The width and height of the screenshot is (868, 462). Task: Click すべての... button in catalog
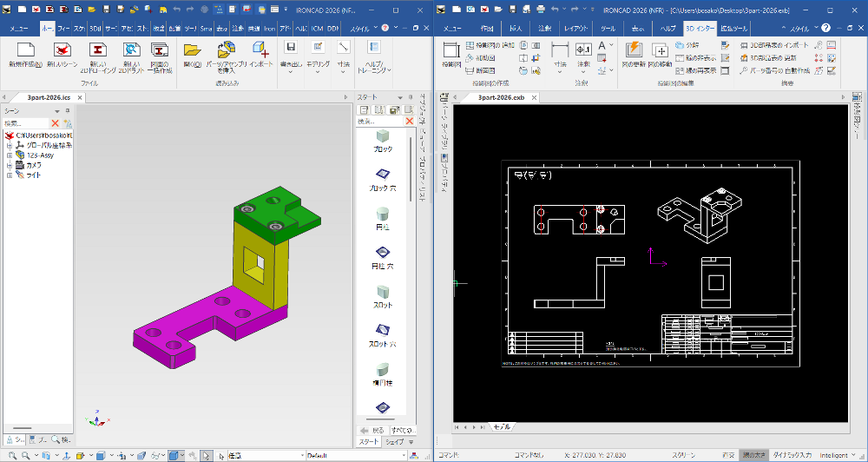click(404, 430)
